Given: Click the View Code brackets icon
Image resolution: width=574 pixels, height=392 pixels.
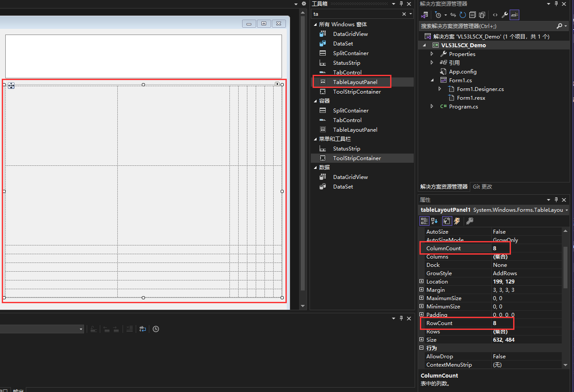Looking at the screenshot, I should click(495, 15).
